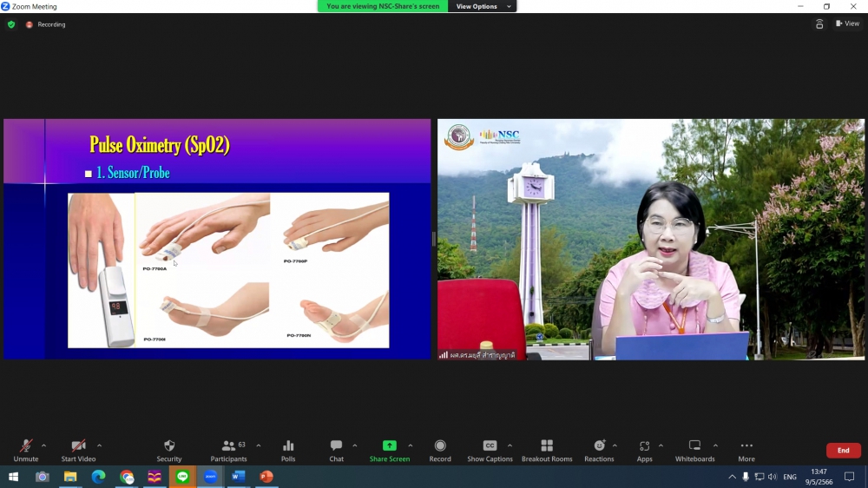Open the View Options menu
The height and width of the screenshot is (488, 868).
pos(481,6)
